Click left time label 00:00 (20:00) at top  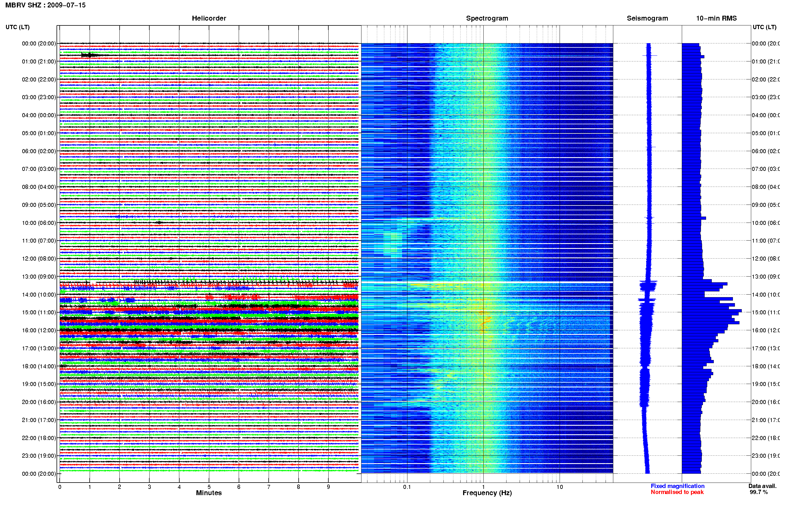coord(39,43)
